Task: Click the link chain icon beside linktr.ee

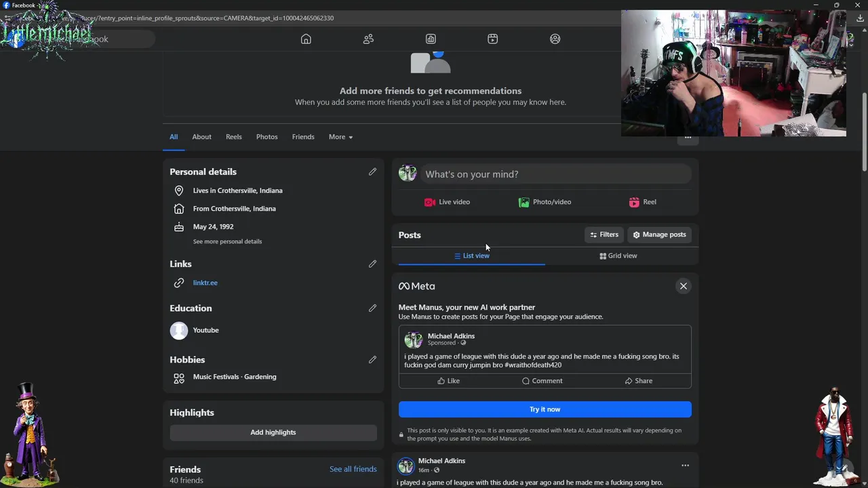Action: [x=179, y=283]
